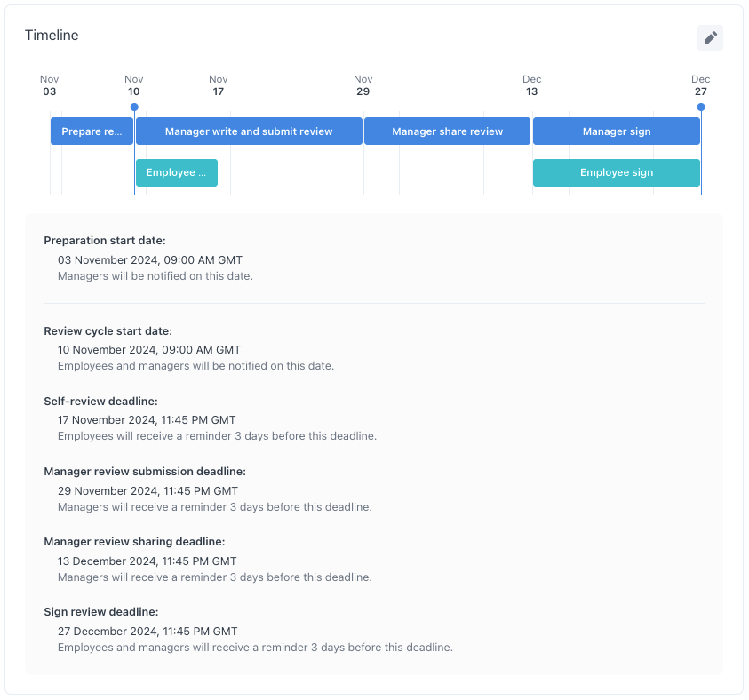Screen dimensions: 749x700
Task: Select the Dec 13 date label
Action: coord(531,85)
